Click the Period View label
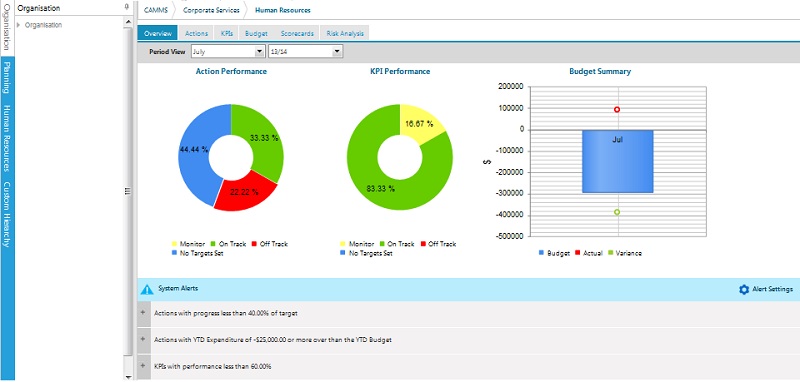This screenshot has height=382, width=800. (167, 52)
